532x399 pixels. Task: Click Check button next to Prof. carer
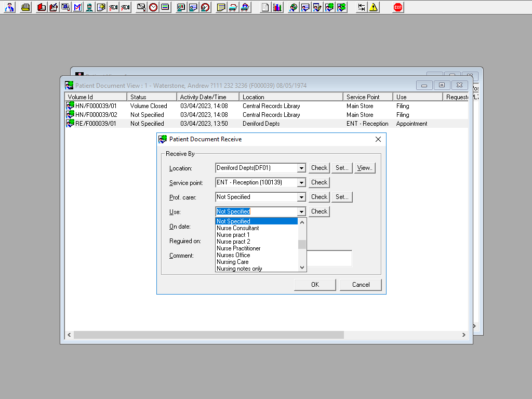click(320, 197)
